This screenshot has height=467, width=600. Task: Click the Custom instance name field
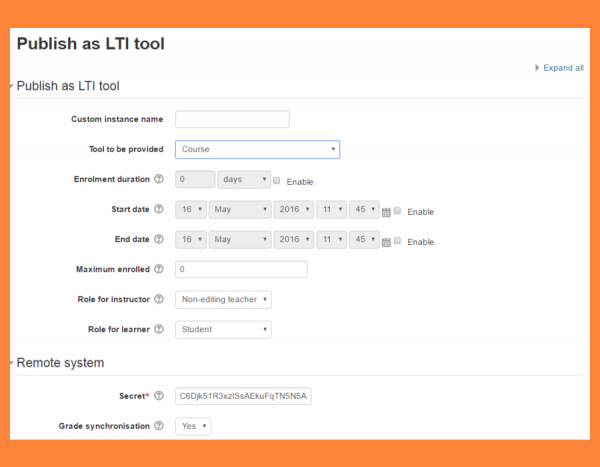[x=232, y=120]
